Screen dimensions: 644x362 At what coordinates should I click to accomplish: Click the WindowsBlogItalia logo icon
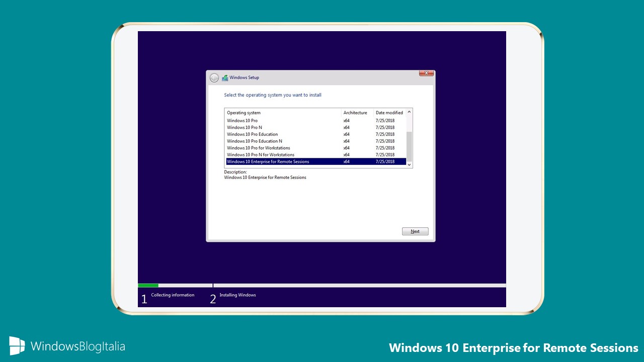17,346
